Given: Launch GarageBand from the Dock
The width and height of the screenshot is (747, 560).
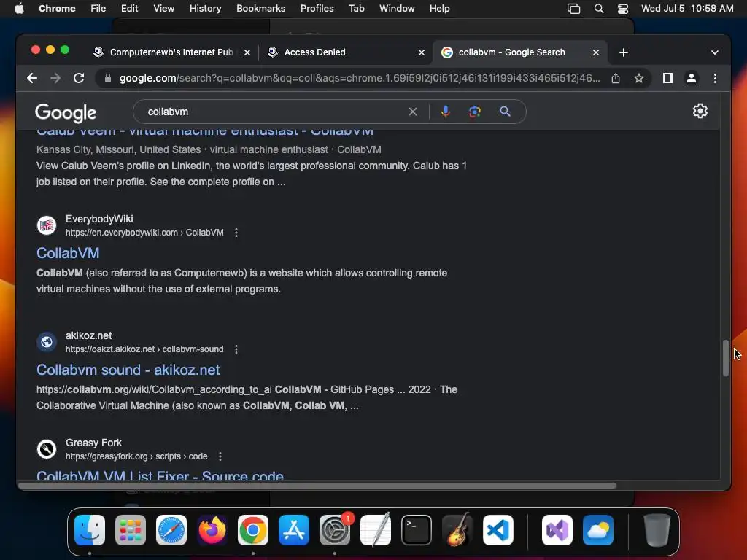Looking at the screenshot, I should coord(457,530).
